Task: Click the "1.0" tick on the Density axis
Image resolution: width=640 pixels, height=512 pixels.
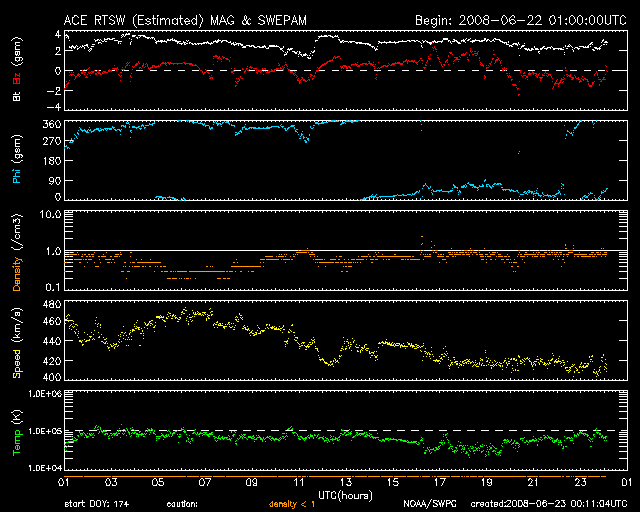Action: pyautogui.click(x=53, y=251)
